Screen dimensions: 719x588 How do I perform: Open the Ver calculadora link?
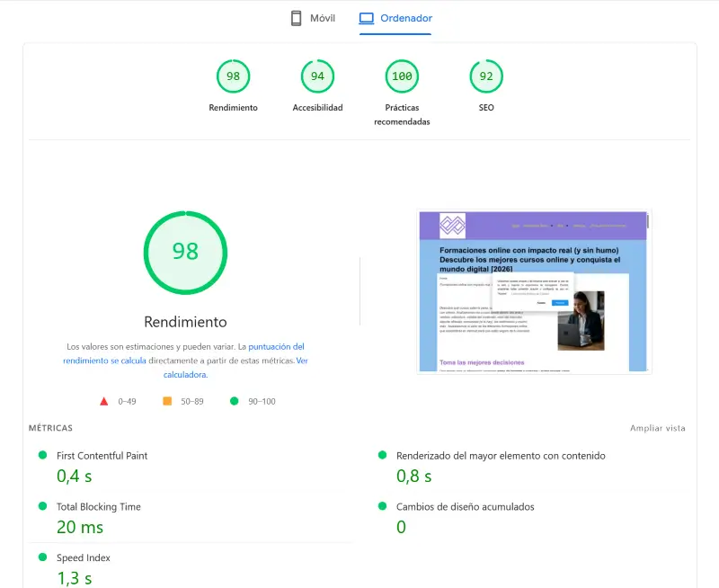[235, 368]
